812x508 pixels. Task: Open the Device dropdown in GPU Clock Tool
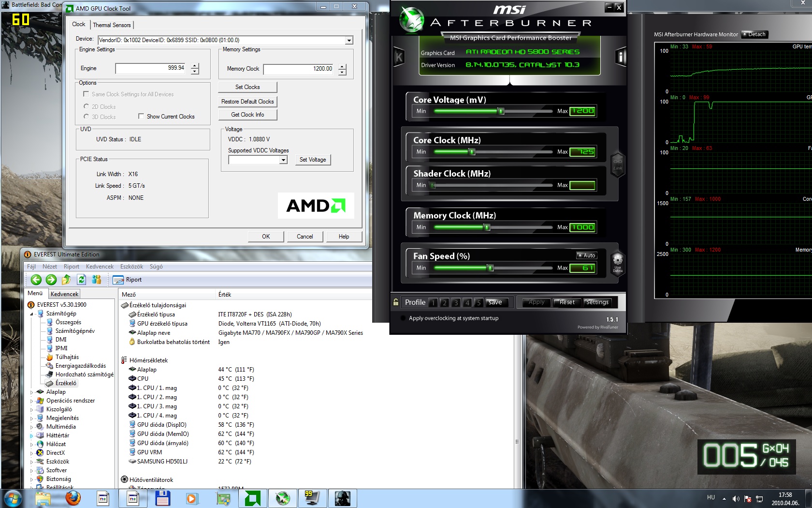click(349, 40)
